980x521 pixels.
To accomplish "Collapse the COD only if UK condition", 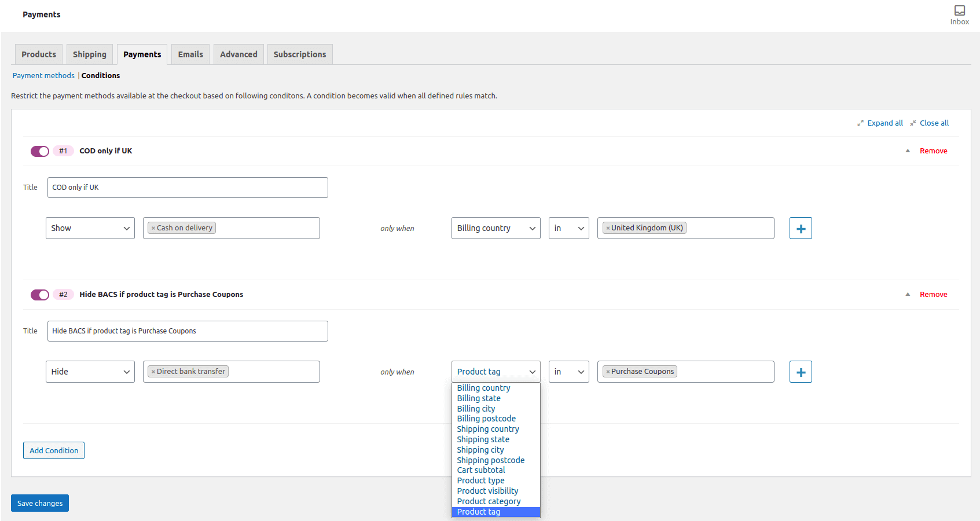I will tap(907, 151).
